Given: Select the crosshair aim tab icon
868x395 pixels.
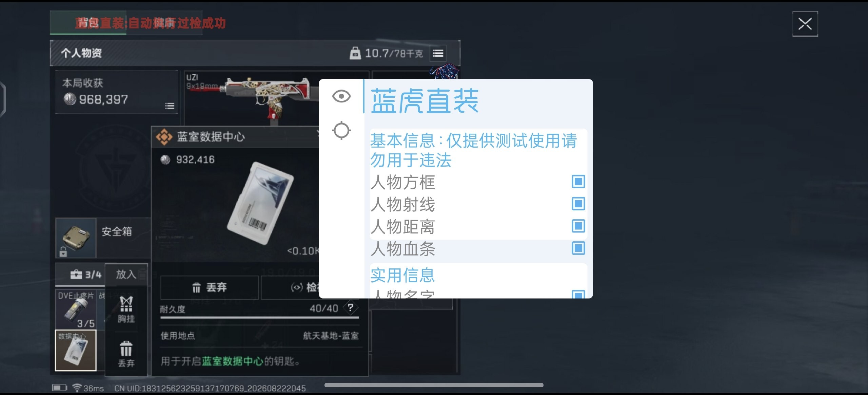Looking at the screenshot, I should pyautogui.click(x=341, y=130).
